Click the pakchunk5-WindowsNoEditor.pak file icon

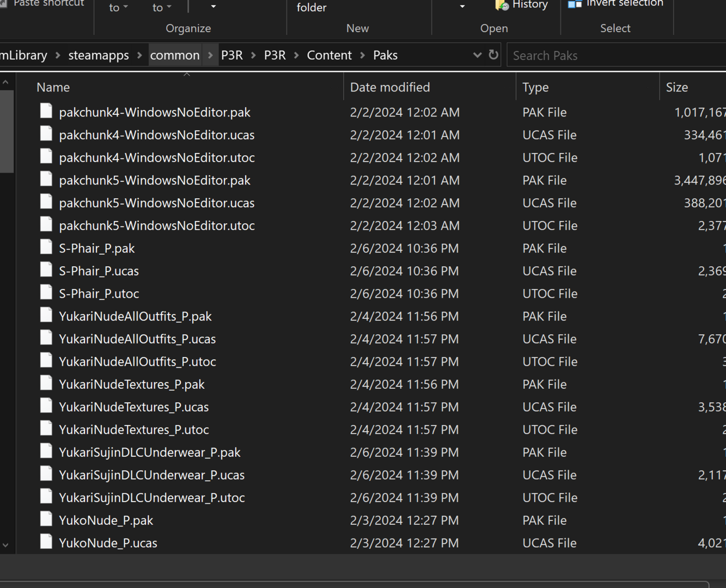[x=46, y=180]
